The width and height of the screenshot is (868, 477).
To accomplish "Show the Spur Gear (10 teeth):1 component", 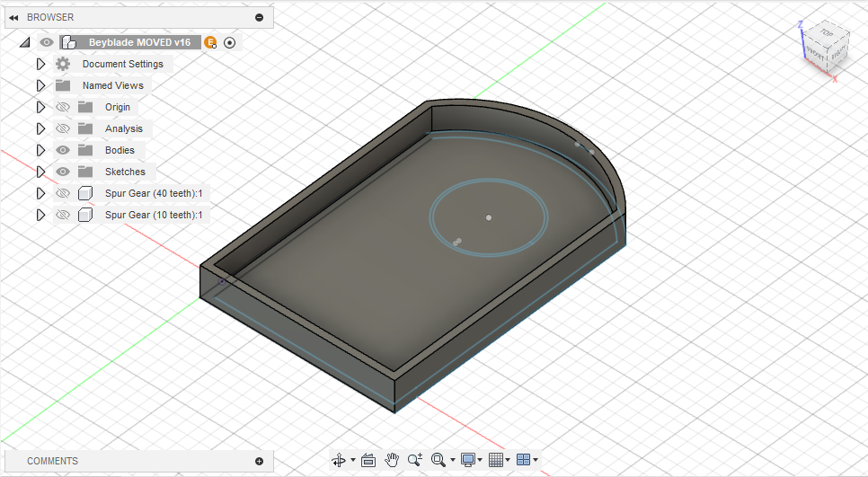I will click(63, 216).
